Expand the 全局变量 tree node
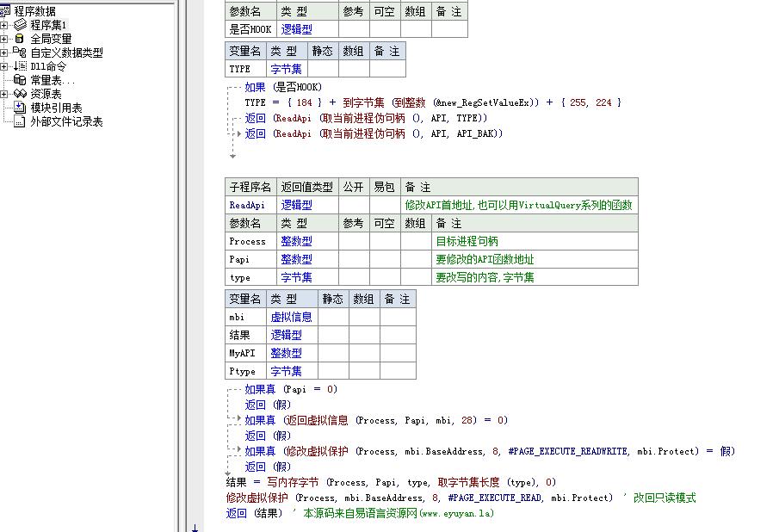Viewport: 779px width, 532px height. [4, 39]
